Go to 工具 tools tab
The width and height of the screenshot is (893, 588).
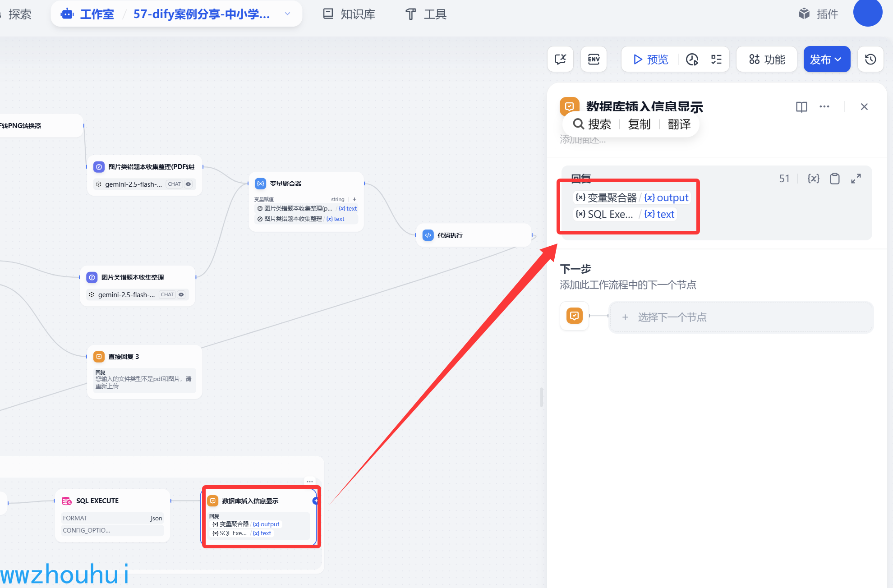(x=425, y=14)
